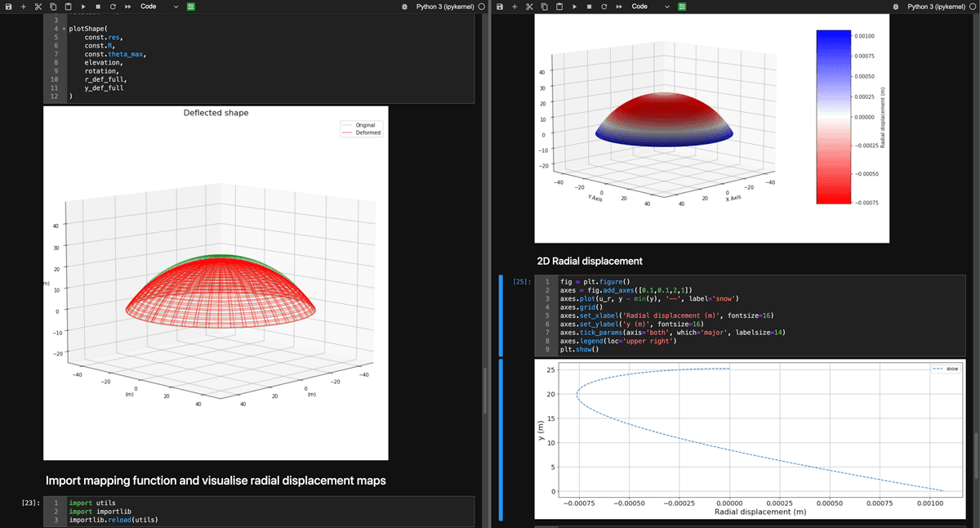Restart and run all in left notebook
This screenshot has height=528, width=980.
click(x=127, y=7)
